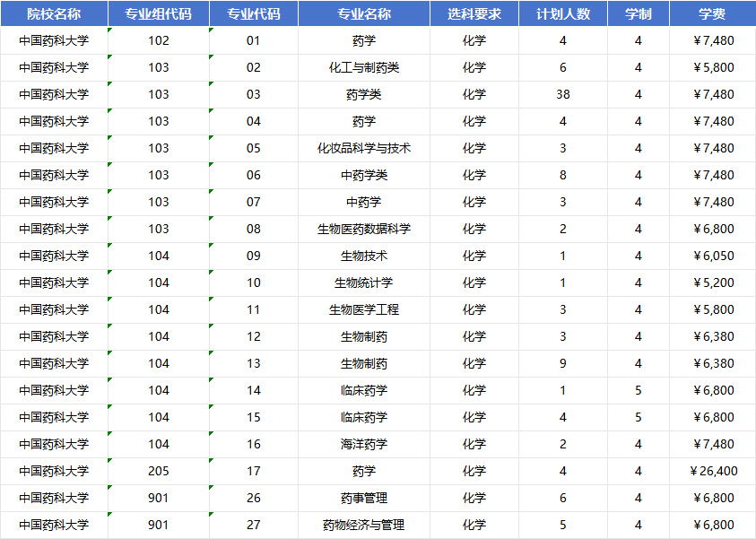The height and width of the screenshot is (539, 756).
Task: Select the 专业组代码 column header
Action: [159, 13]
